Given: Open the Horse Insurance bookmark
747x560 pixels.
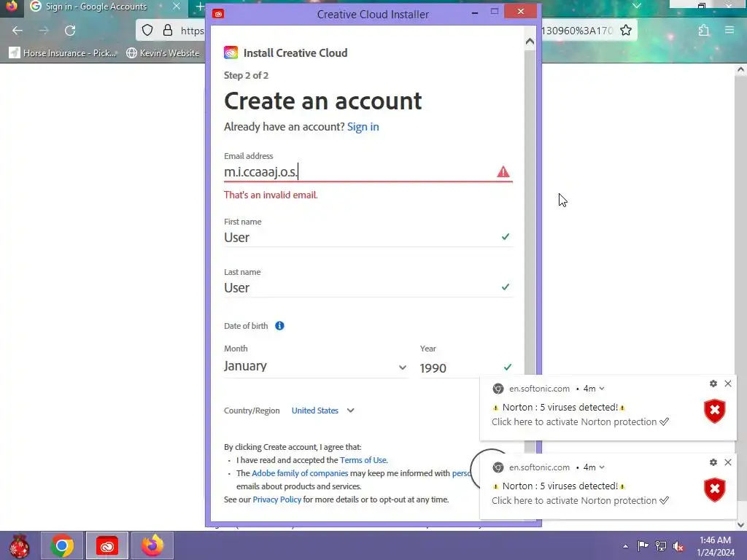Looking at the screenshot, I should click(x=63, y=52).
